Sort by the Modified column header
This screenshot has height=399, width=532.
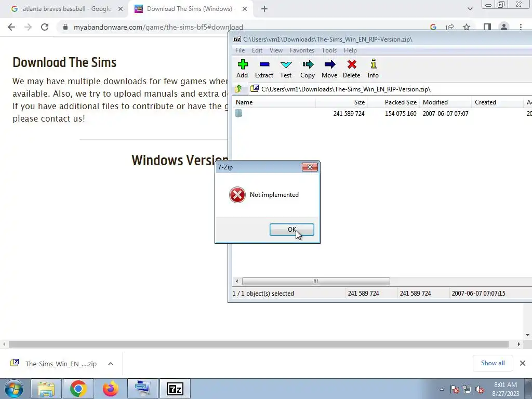[x=445, y=102]
